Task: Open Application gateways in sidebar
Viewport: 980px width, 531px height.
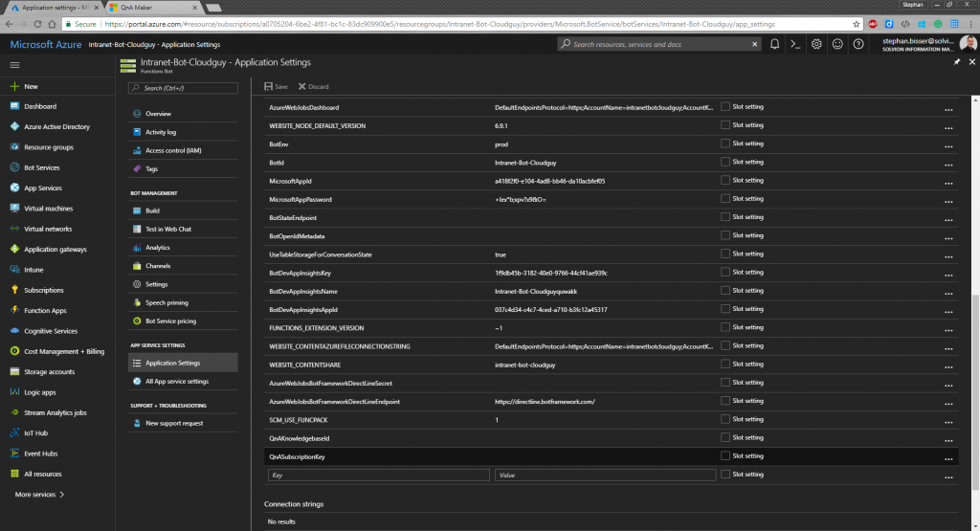Action: (x=55, y=250)
